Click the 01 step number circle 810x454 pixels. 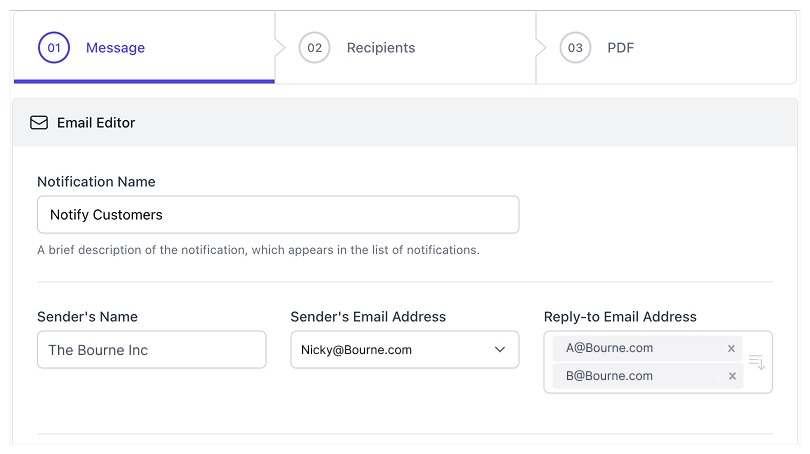[54, 48]
